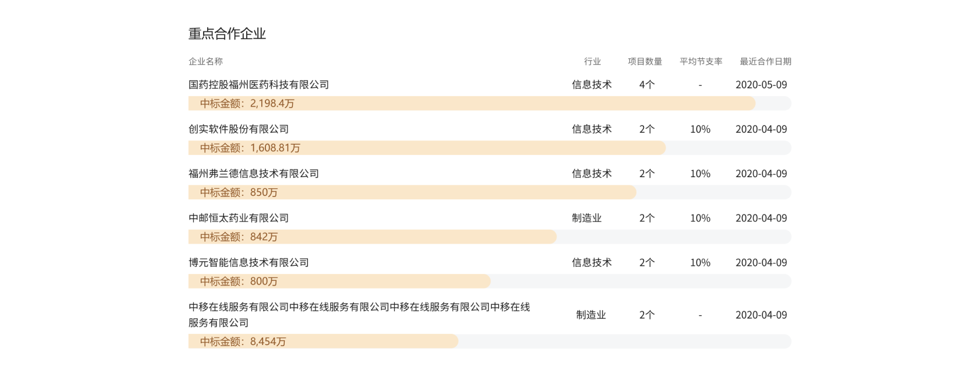The image size is (980, 373).
Task: Click the 中标金额 1,608.81万 progress bar
Action: click(489, 148)
